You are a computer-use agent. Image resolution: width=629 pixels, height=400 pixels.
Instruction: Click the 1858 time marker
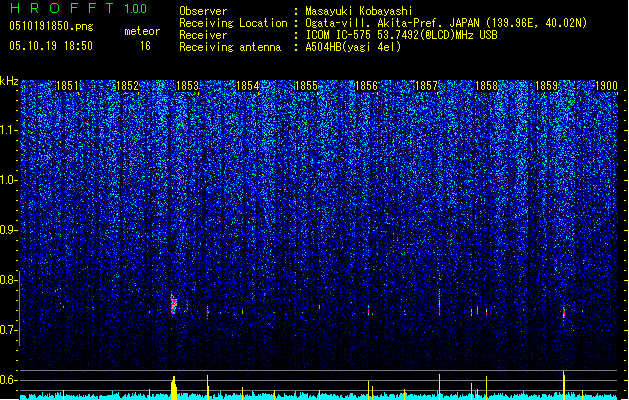[486, 86]
